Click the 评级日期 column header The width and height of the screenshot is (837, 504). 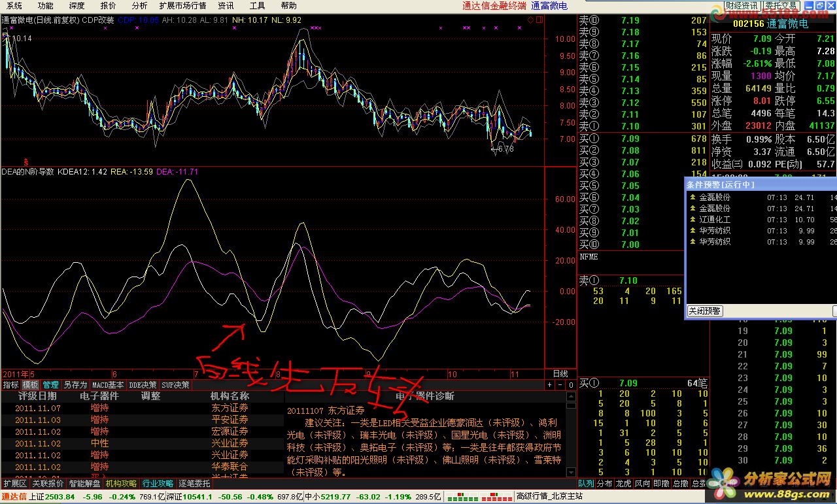pos(37,396)
